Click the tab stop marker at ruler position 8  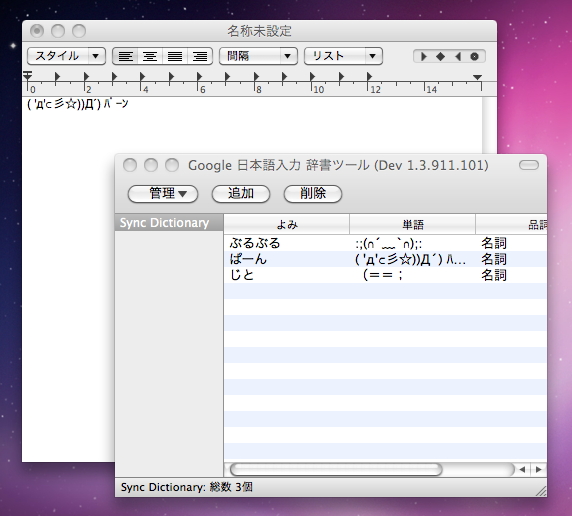tap(256, 77)
